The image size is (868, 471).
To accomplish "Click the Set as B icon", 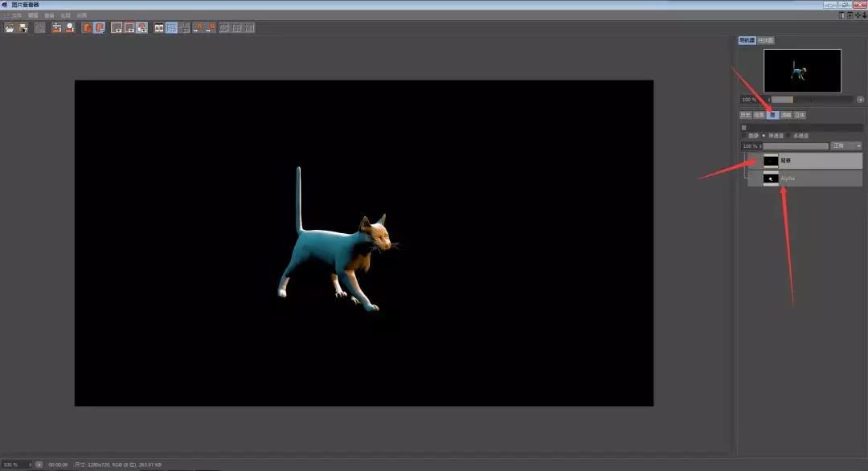I will pos(211,27).
